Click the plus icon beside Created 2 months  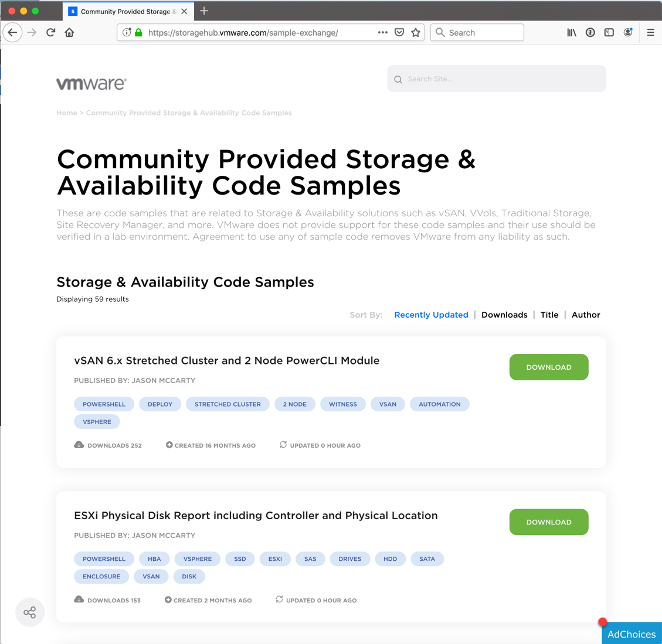(x=168, y=599)
